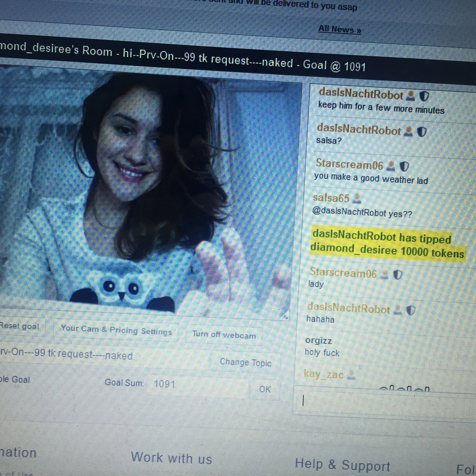Click shield icon next to Starscream06 weather message

tap(404, 167)
